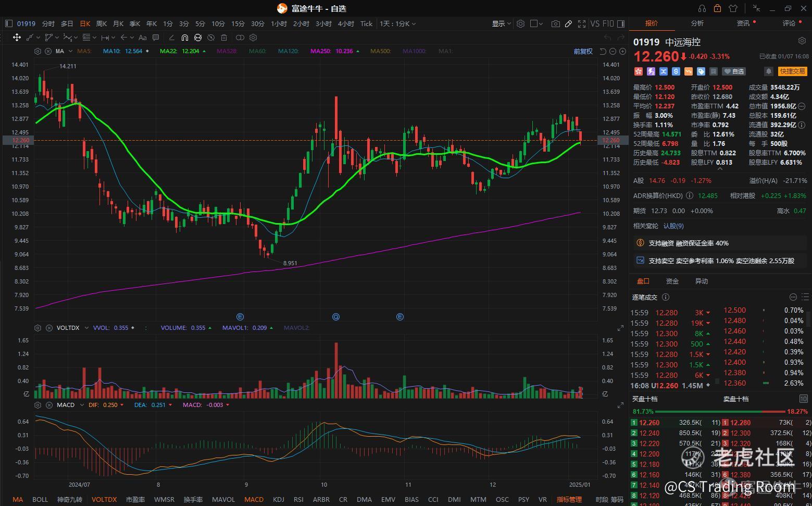The image size is (812, 506).
Task: Select the arrow drawing tool
Action: tap(124, 38)
